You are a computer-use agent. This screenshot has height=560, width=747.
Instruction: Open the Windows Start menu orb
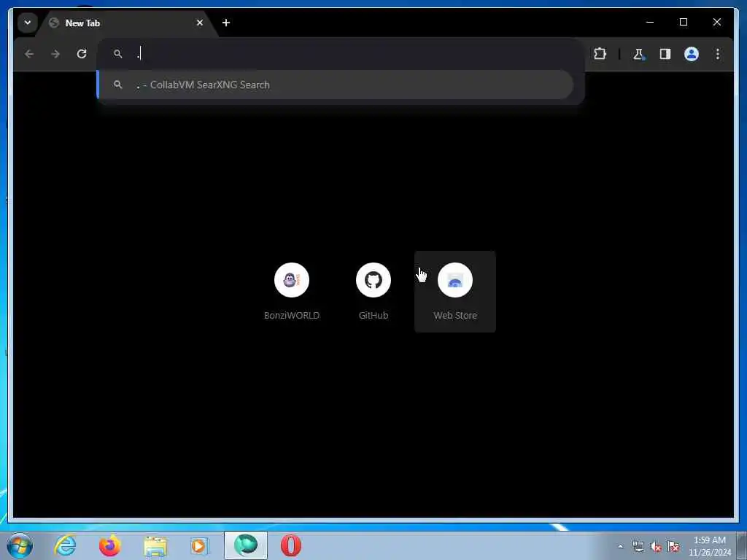20,545
